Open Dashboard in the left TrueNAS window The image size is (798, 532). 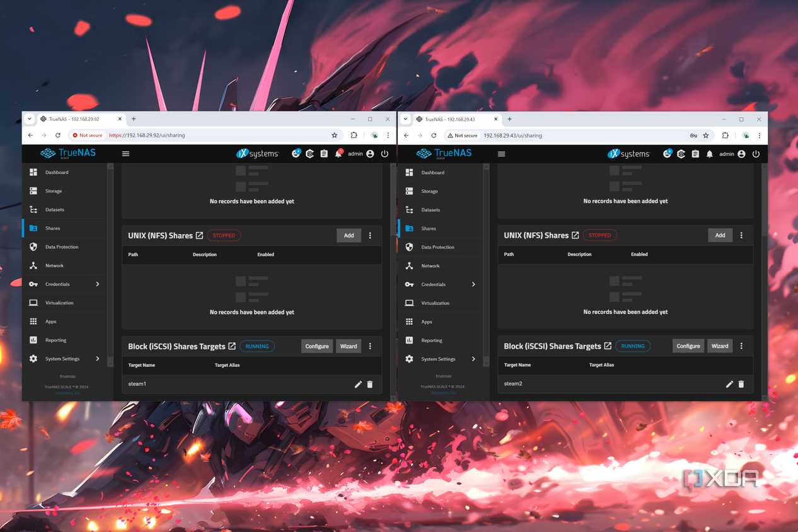click(x=57, y=172)
